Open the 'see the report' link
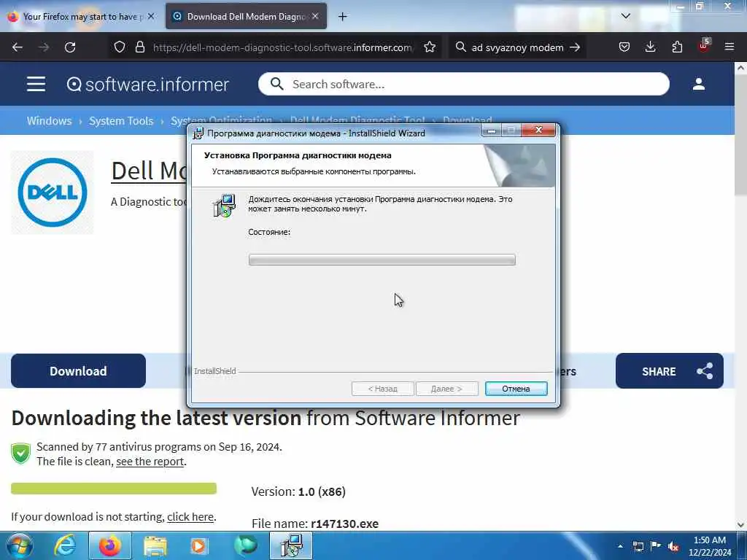 pos(150,462)
